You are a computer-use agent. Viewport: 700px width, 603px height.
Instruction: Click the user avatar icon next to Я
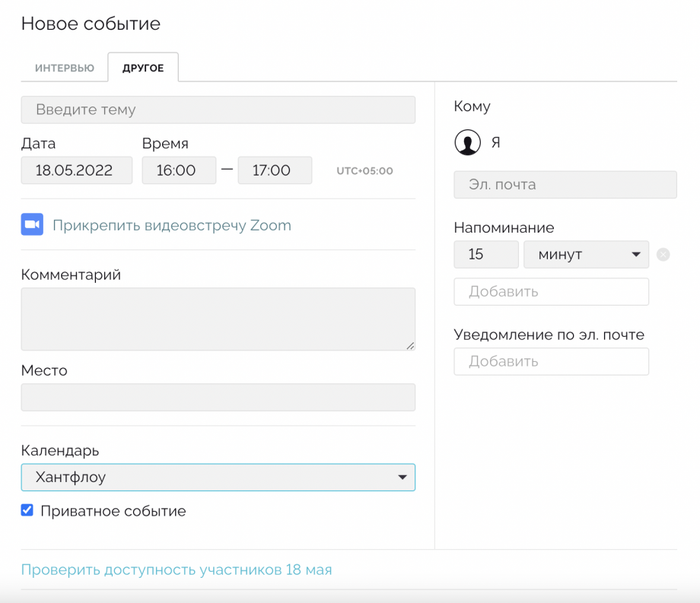(x=467, y=142)
